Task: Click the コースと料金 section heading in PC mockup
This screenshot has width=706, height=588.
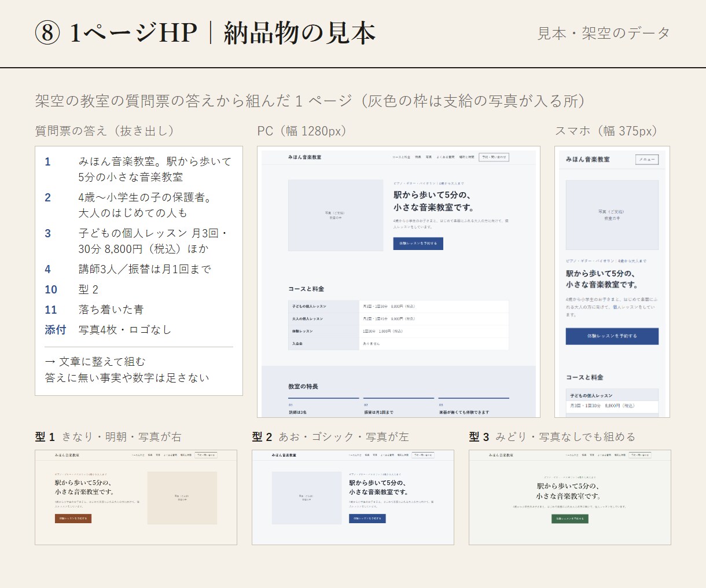Action: coord(306,289)
